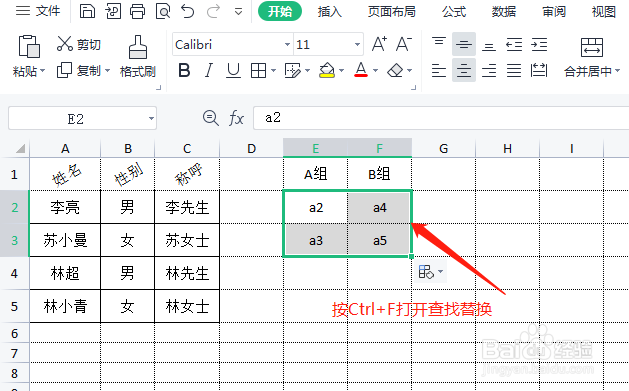Switch to the 数据 tab
The image size is (629, 391).
504,11
